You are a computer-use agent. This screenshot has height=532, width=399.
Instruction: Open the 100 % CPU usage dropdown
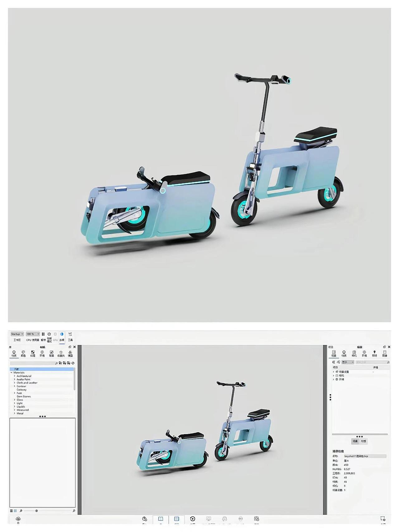click(33, 334)
